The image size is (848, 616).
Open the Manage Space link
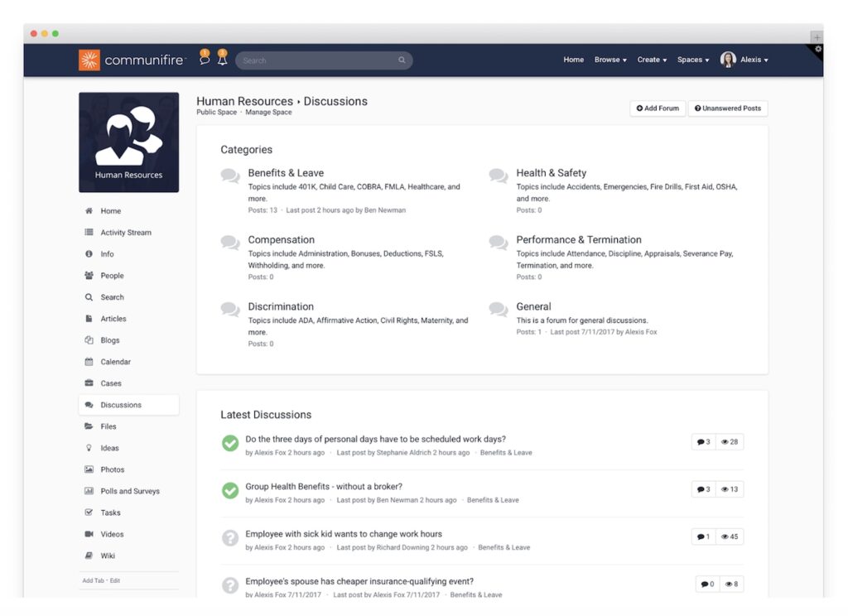268,113
